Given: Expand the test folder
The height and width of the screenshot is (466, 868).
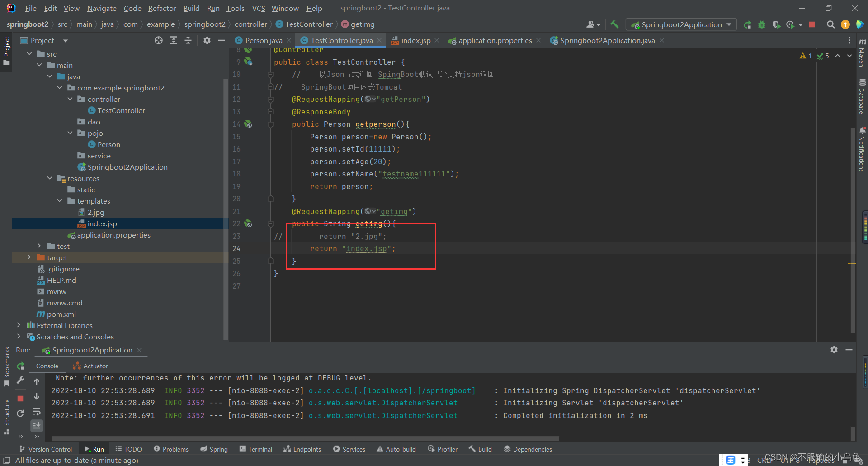Looking at the screenshot, I should click(x=39, y=246).
